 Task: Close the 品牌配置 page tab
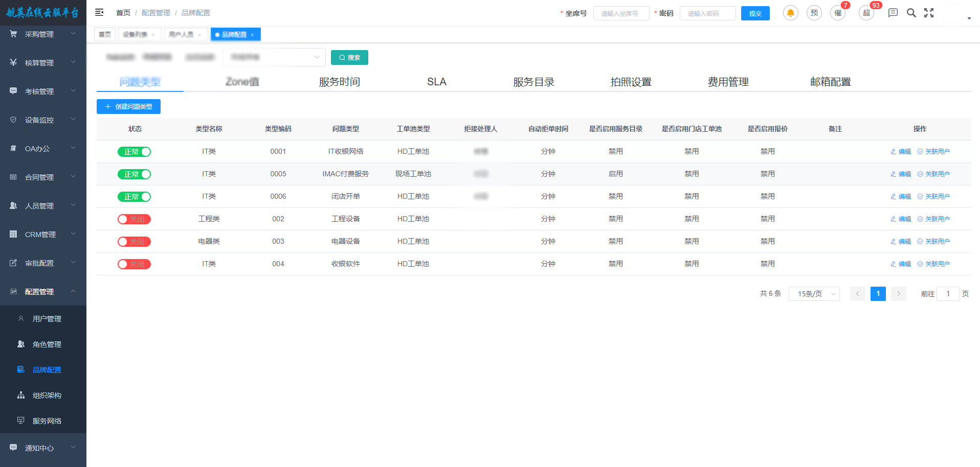(x=252, y=35)
